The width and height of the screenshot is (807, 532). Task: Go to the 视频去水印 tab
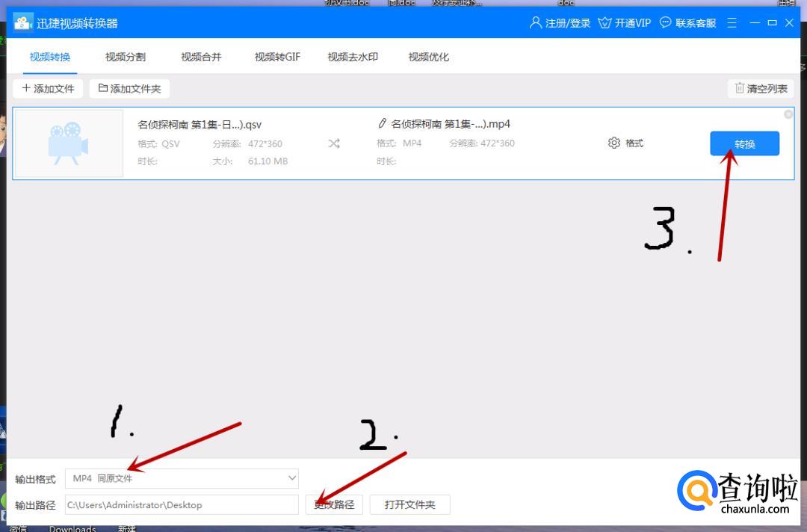coord(353,57)
